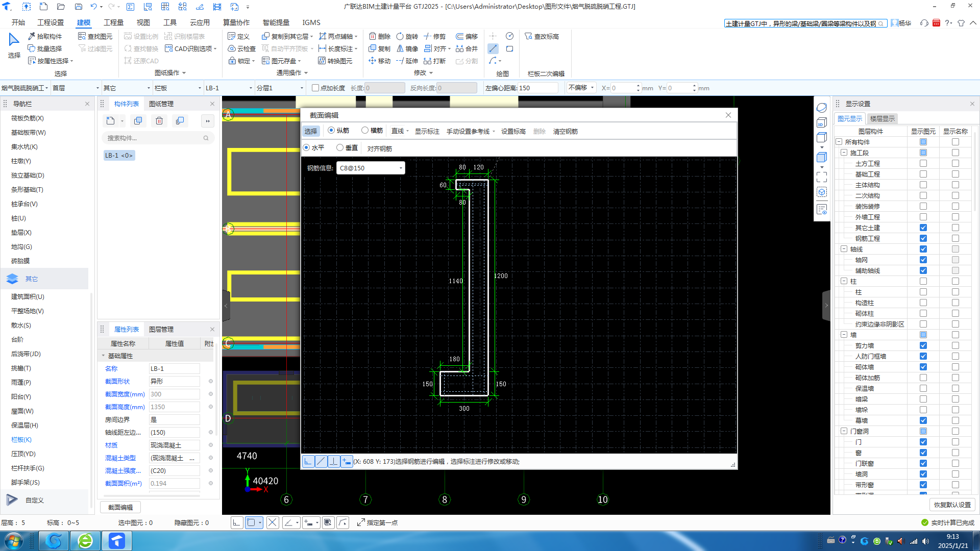Click the 打断 break tool
980x551 pixels.
click(435, 61)
